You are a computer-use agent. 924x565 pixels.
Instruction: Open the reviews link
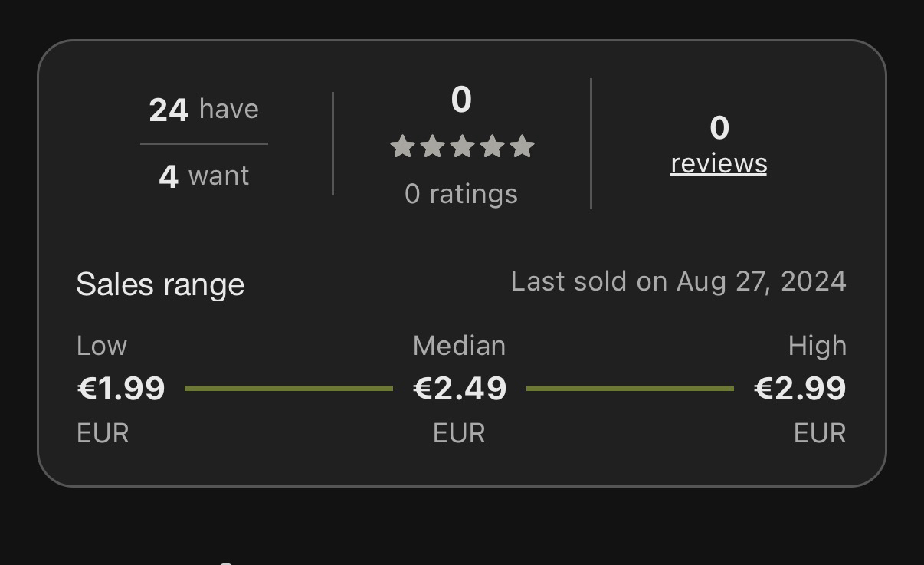point(719,164)
